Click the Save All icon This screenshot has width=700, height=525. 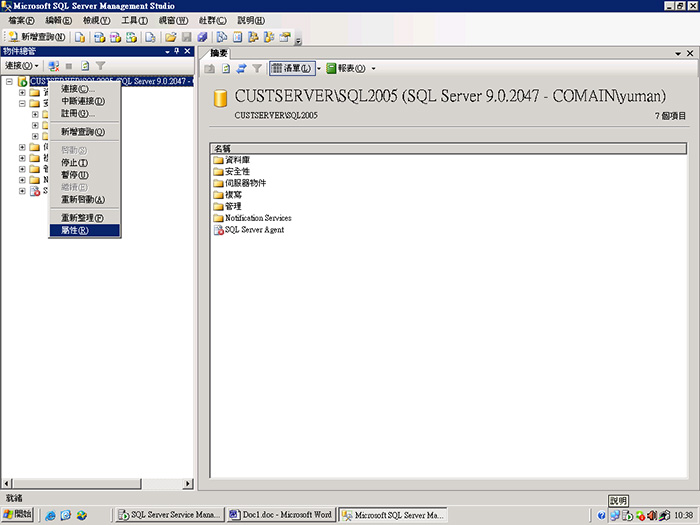point(202,37)
